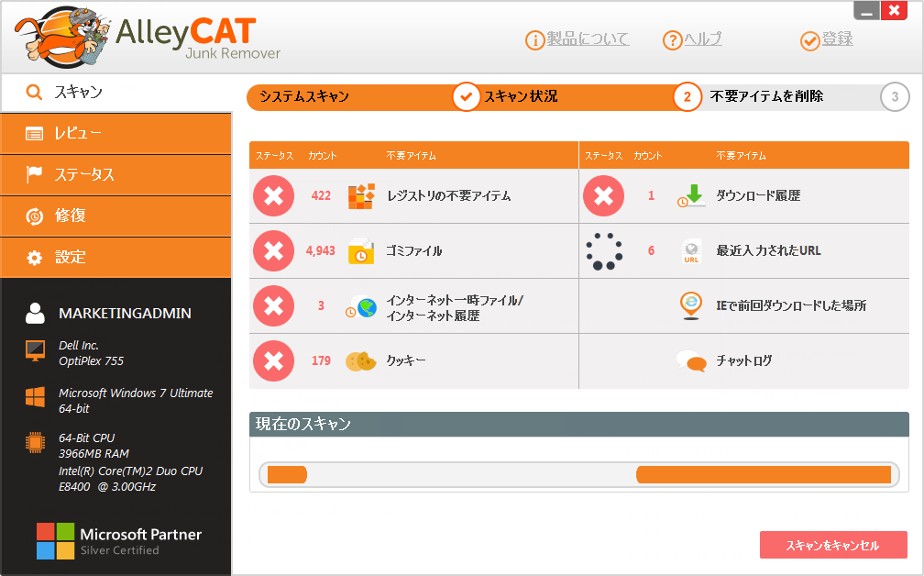Image resolution: width=924 pixels, height=576 pixels.
Task: Click the info icon next to 製品について
Action: (x=534, y=40)
